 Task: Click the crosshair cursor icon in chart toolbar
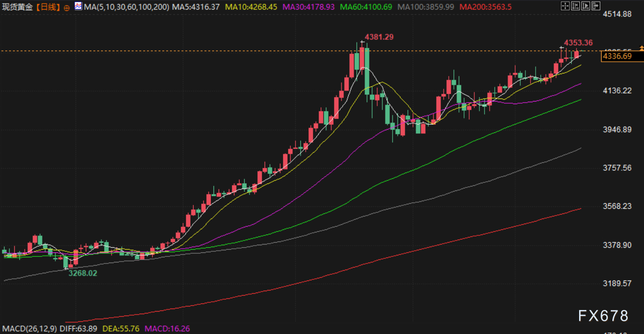click(x=564, y=7)
